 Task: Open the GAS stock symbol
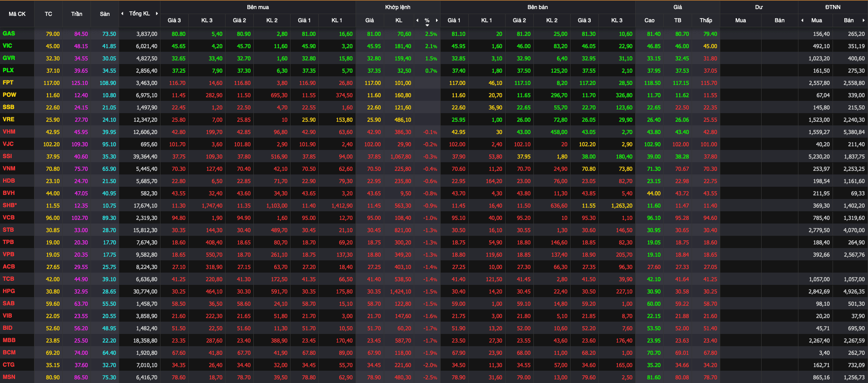(9, 34)
